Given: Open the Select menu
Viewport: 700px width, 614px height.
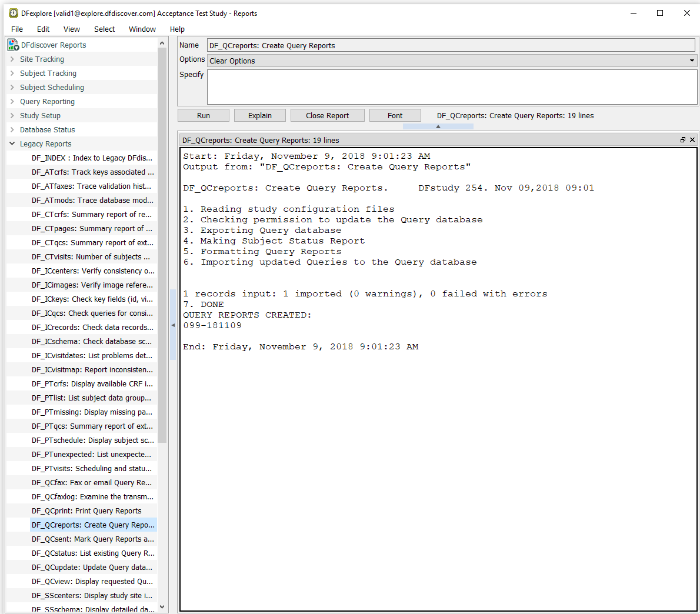Looking at the screenshot, I should 105,29.
